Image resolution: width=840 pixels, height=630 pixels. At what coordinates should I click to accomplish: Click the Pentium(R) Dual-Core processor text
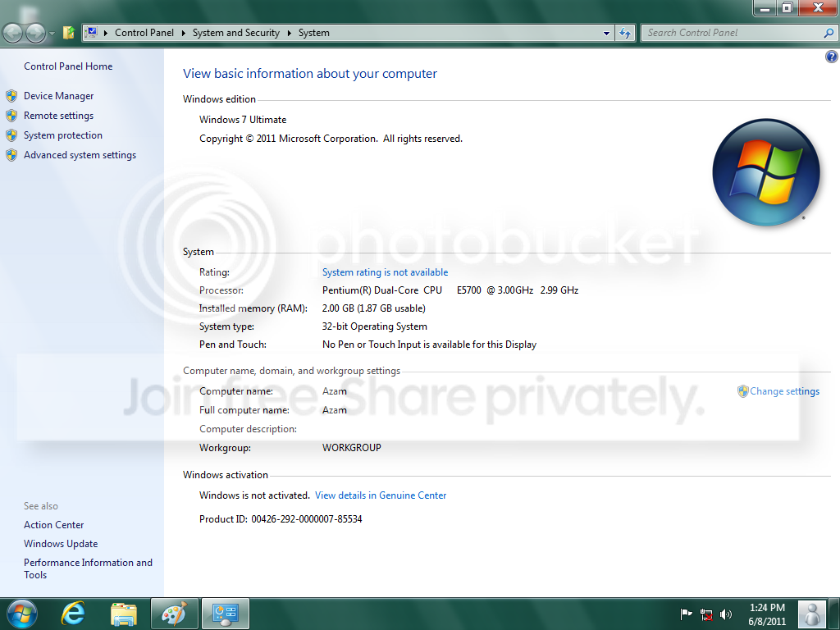(450, 290)
